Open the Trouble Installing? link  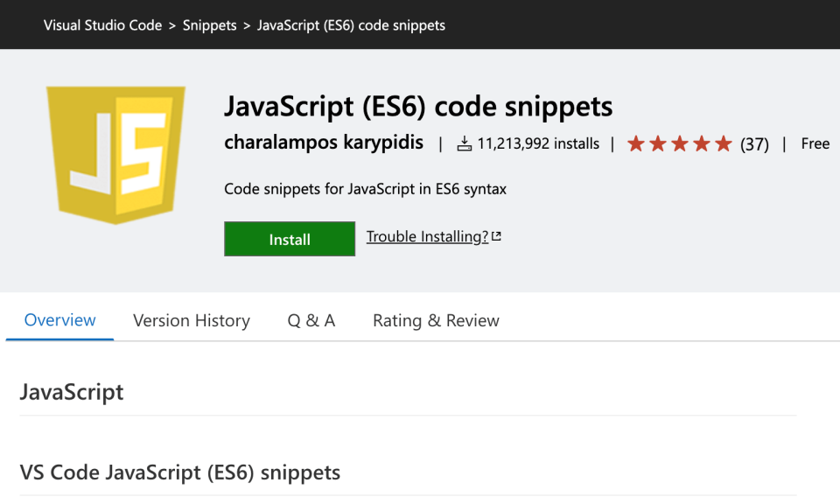[x=428, y=236]
